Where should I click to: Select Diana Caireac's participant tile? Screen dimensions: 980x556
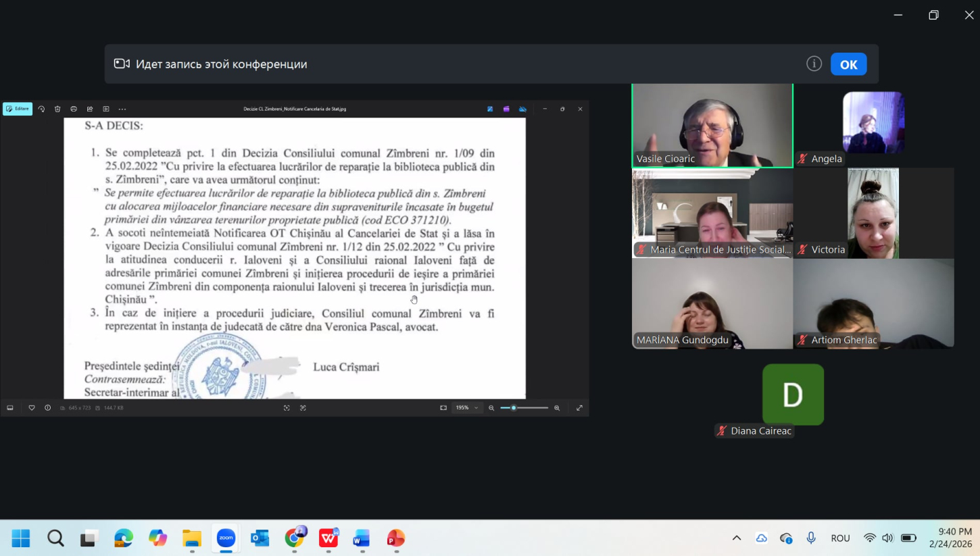pos(793,395)
